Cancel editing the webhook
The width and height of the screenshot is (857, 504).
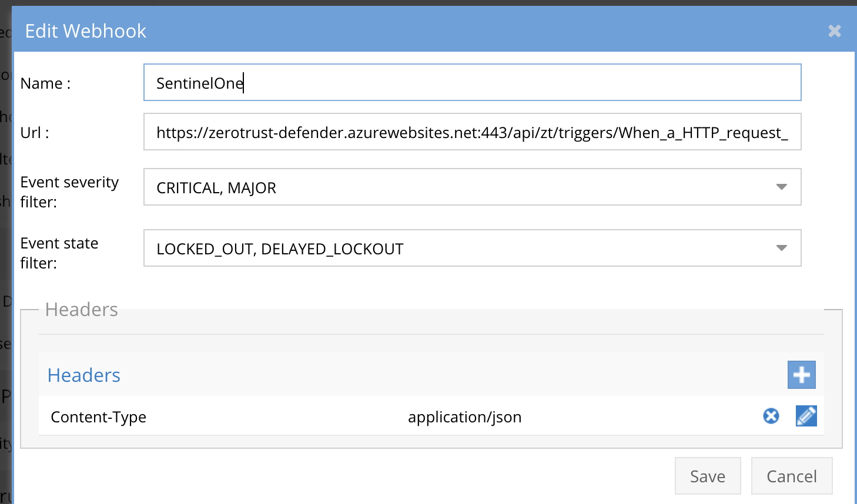point(791,476)
